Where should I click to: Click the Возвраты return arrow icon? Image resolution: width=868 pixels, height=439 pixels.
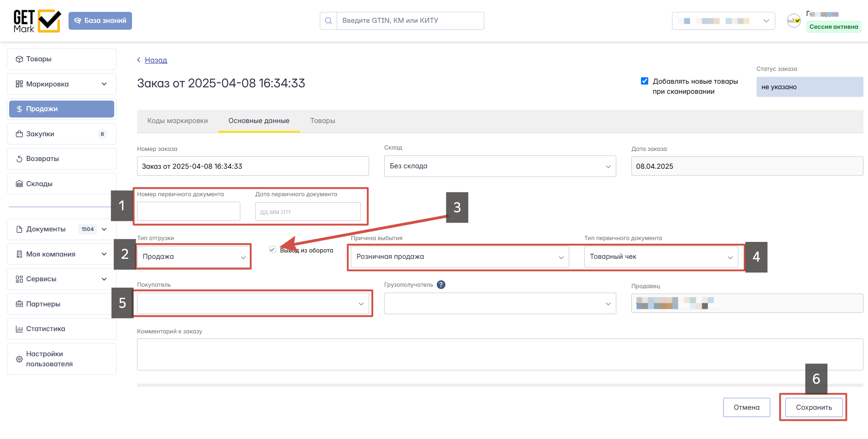click(19, 159)
